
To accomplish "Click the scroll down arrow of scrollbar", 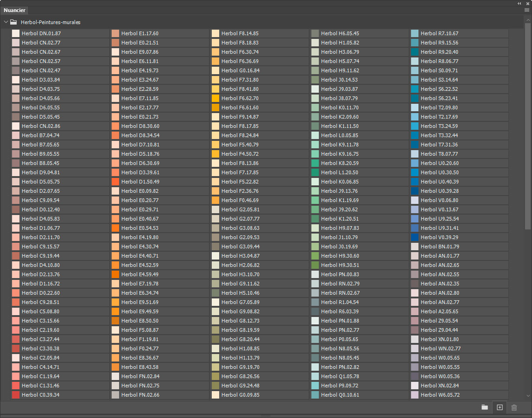I will (528, 396).
